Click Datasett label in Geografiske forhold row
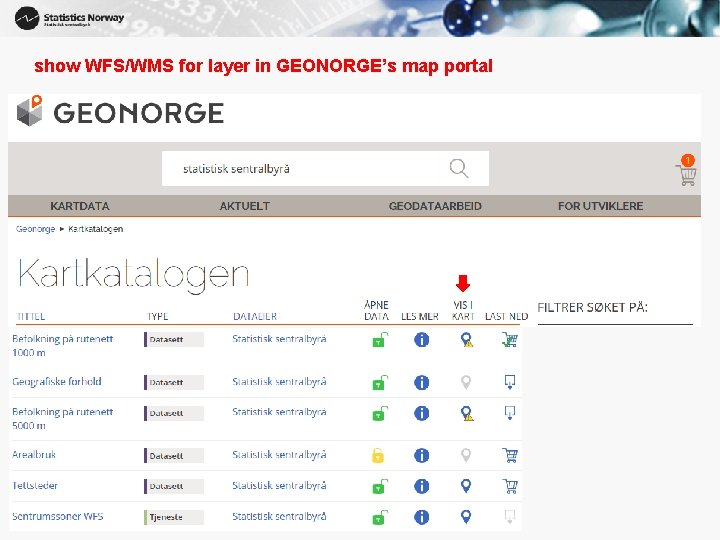The image size is (720, 540). point(174,382)
